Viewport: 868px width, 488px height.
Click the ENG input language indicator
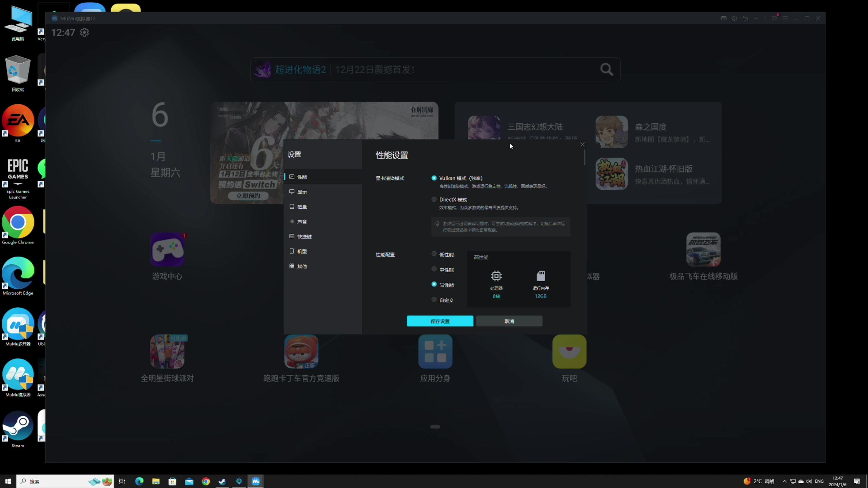[x=819, y=481]
